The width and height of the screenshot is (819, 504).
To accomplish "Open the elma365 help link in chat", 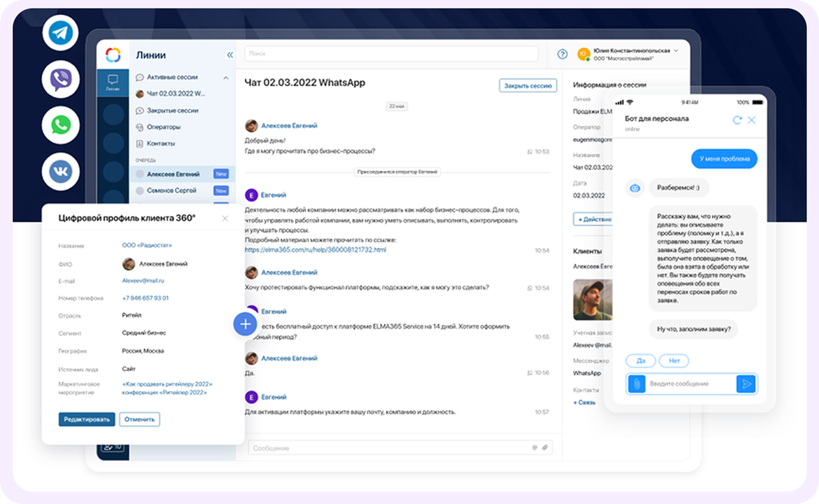I will pyautogui.click(x=315, y=249).
